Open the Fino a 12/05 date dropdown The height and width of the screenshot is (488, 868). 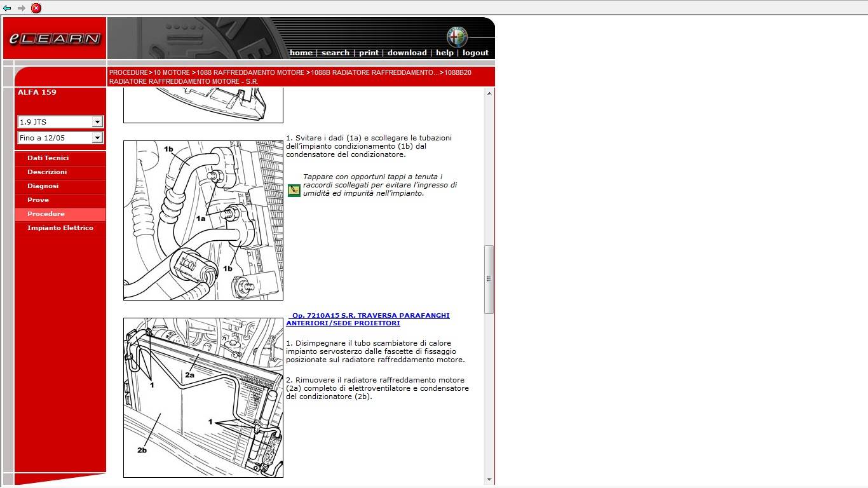click(60, 138)
